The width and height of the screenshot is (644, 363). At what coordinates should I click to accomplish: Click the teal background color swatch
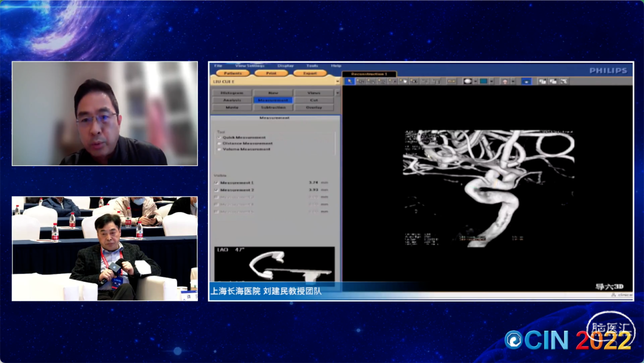tap(484, 81)
